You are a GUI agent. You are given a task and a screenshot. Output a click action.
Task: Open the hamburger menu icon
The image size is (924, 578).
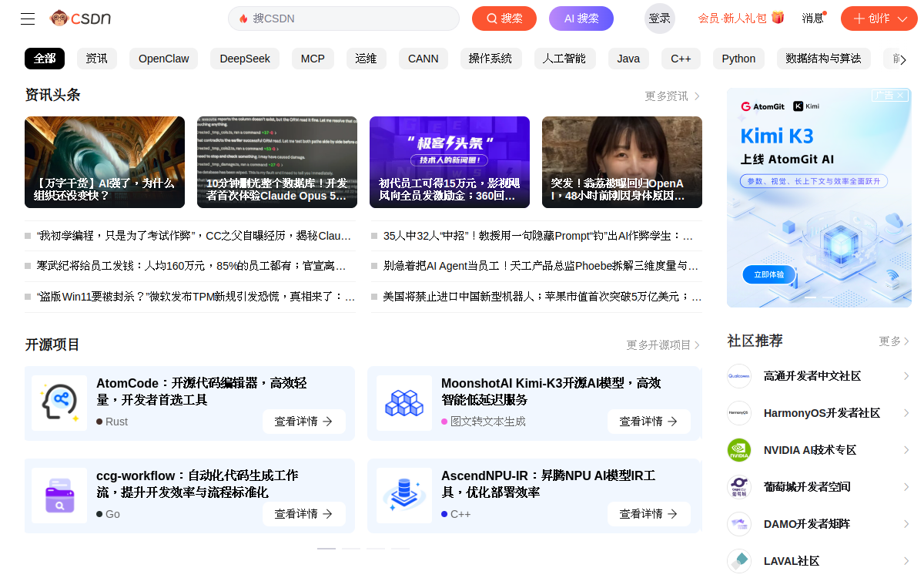pyautogui.click(x=28, y=18)
